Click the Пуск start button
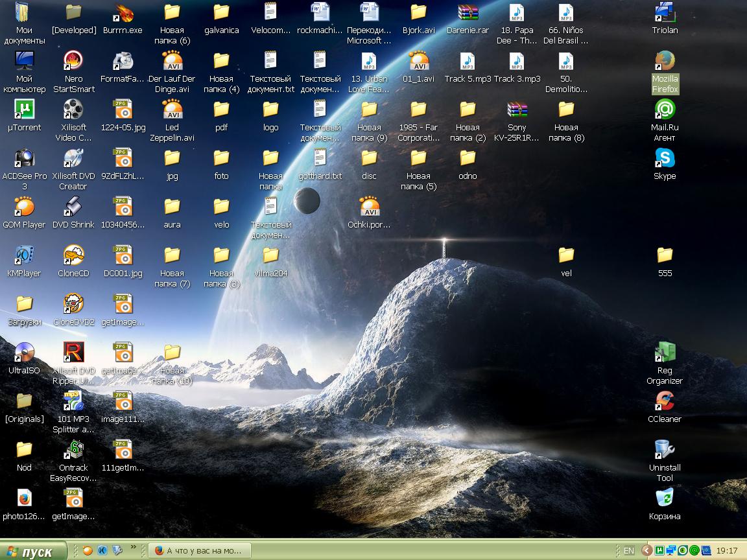 pos(34,551)
